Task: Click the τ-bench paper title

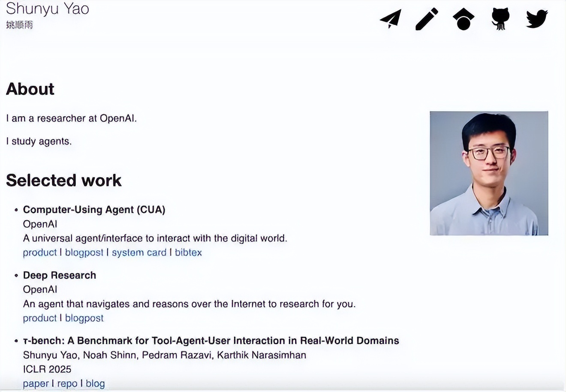Action: tap(211, 341)
